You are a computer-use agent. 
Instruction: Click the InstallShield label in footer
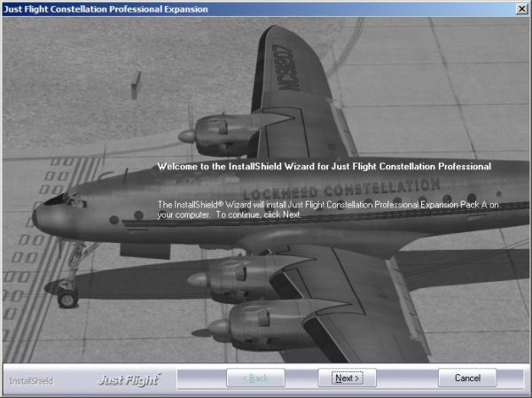(31, 381)
